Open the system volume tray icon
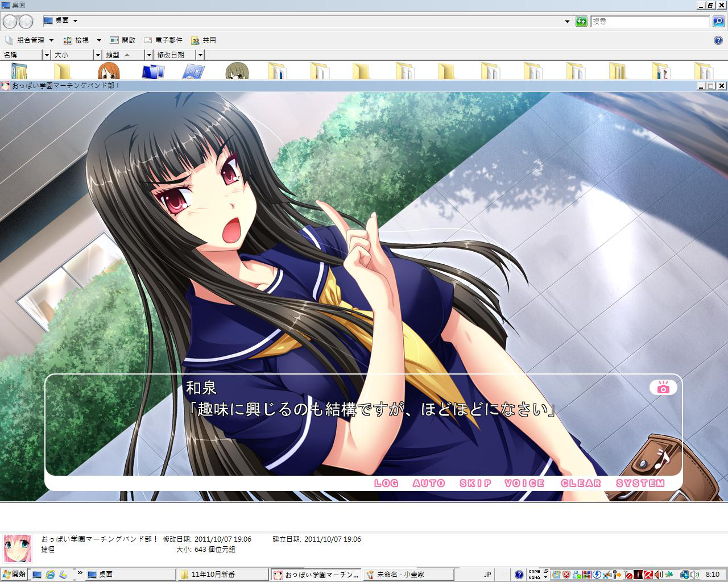This screenshot has width=728, height=582. (x=694, y=575)
